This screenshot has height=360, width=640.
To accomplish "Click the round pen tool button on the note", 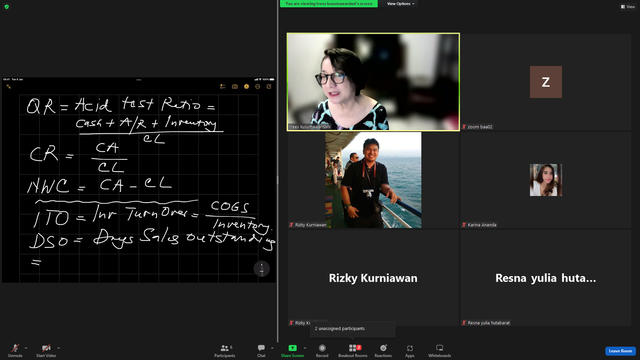I will [262, 269].
